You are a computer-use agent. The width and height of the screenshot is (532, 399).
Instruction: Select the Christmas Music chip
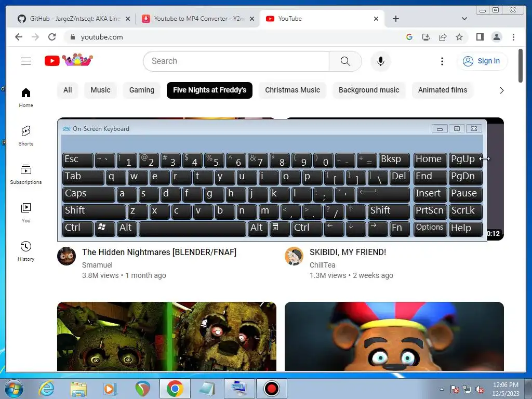pos(292,90)
